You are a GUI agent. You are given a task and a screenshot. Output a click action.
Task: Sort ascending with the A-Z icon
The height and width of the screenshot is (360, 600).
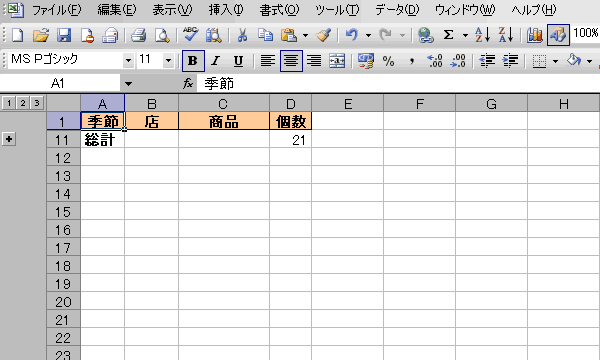483,35
